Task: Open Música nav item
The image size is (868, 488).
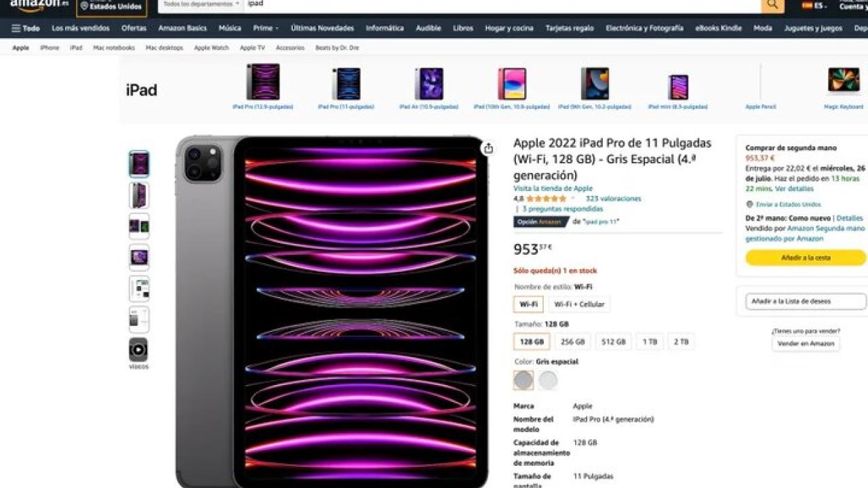Action: tap(230, 28)
